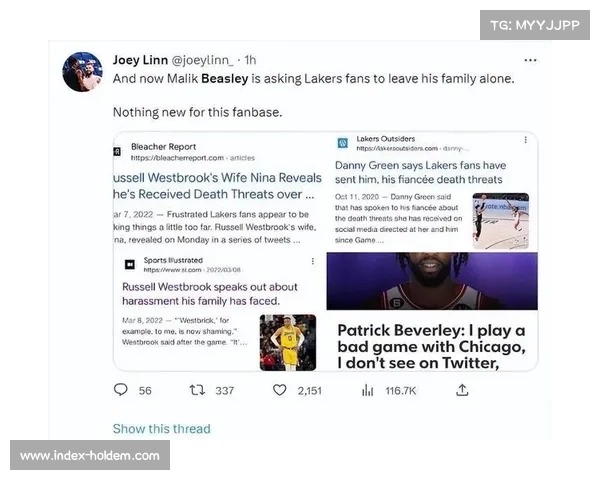
Task: Open Bleacher Report Westbrook's wife headline
Action: [217, 186]
